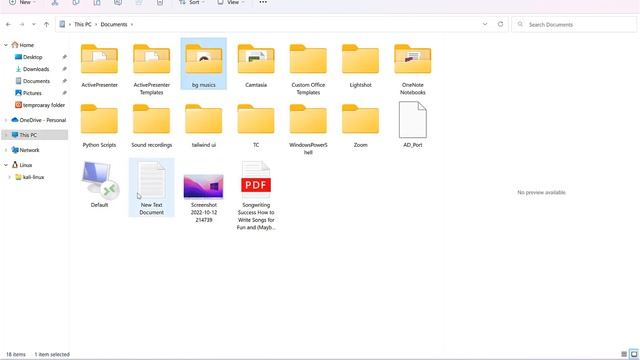Expand chevron after Documents in breadcrumb
The image size is (640, 360).
pos(132,24)
